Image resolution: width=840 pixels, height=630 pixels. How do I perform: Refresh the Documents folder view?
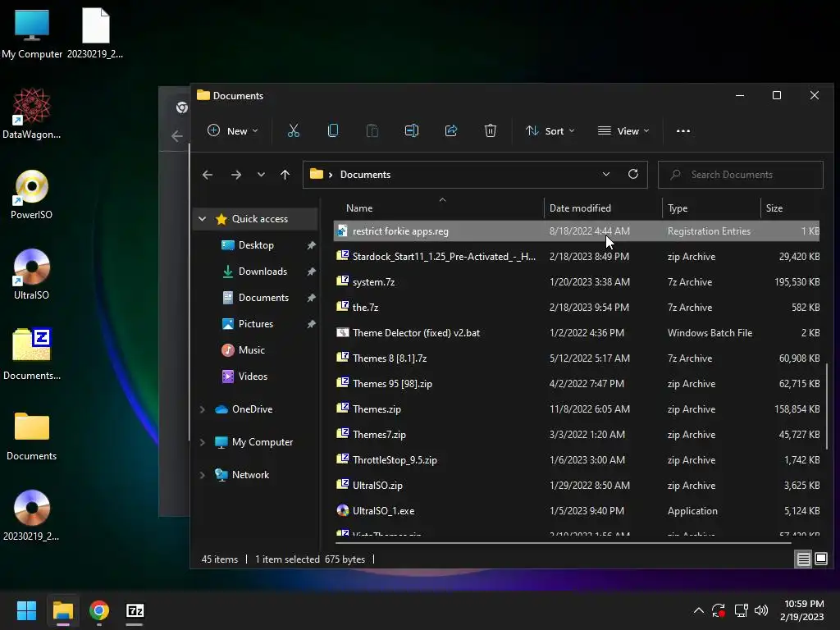point(633,174)
